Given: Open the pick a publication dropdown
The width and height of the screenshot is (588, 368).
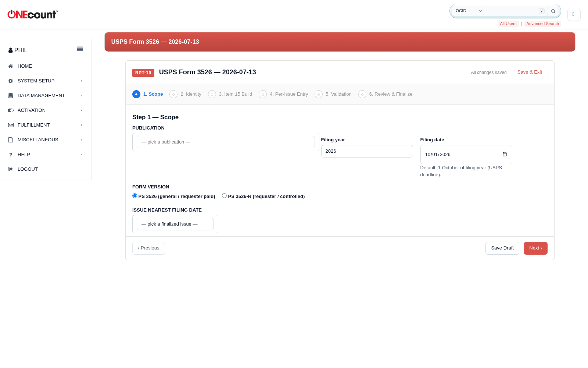Looking at the screenshot, I should tap(226, 142).
